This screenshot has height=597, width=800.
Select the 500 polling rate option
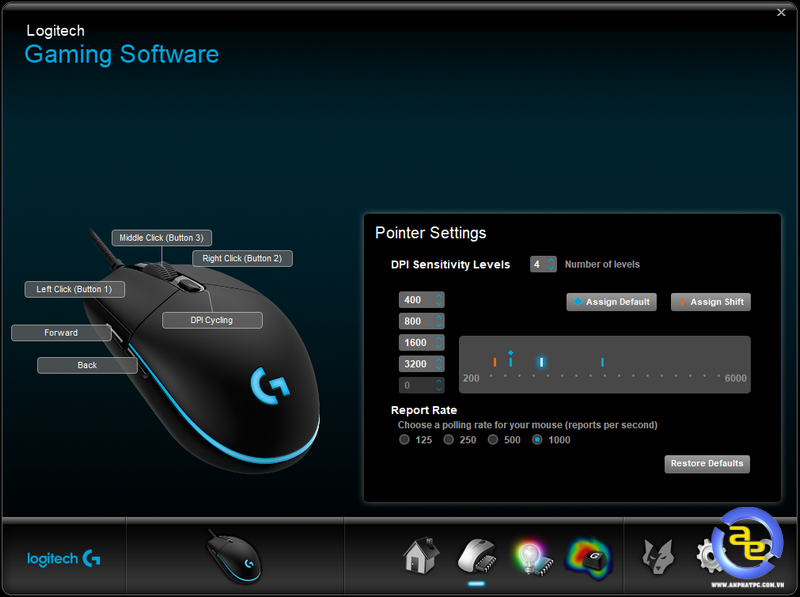click(x=491, y=439)
